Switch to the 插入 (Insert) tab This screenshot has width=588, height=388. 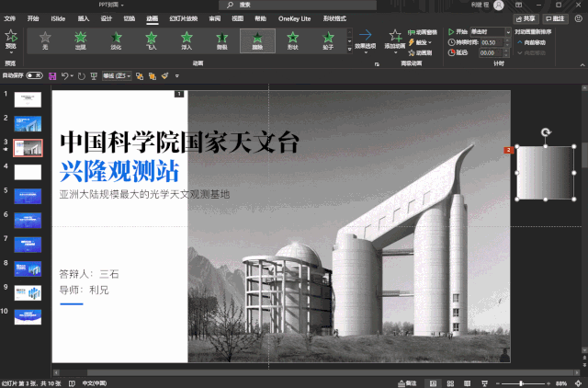(84, 17)
